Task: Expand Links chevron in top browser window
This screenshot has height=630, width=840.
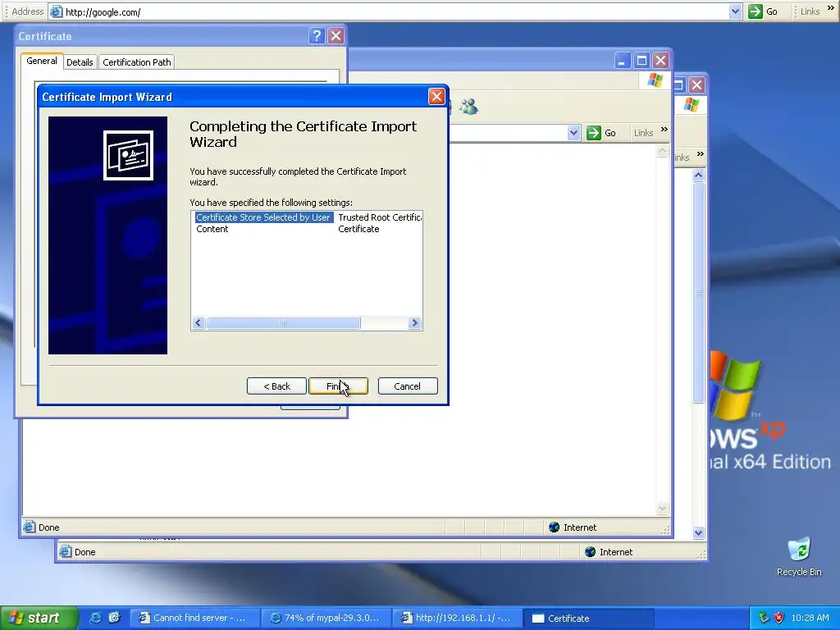Action: [x=831, y=8]
